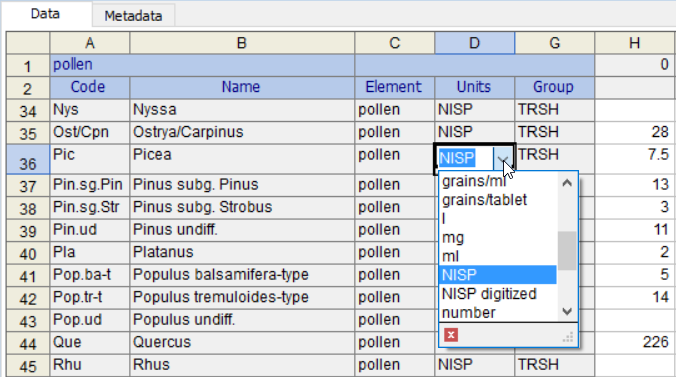Viewport: 676px width, 377px height.
Task: Select the 'l' unit option in list
Action: 498,219
